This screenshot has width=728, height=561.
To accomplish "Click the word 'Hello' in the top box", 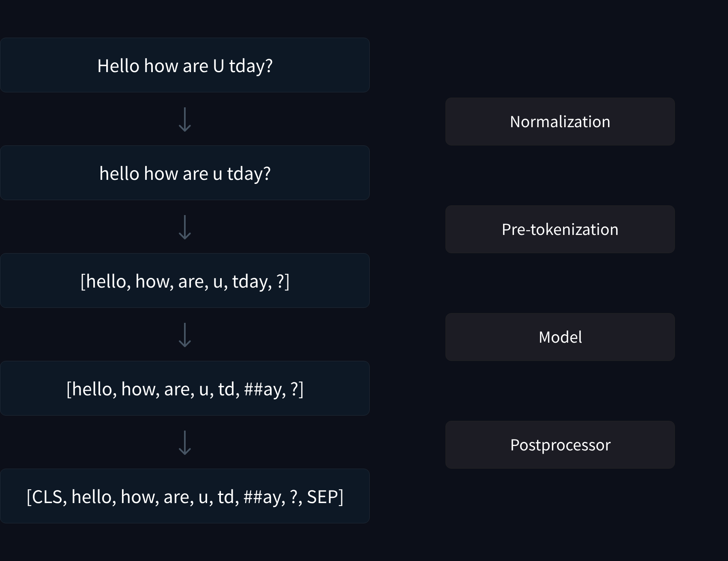I will point(118,66).
